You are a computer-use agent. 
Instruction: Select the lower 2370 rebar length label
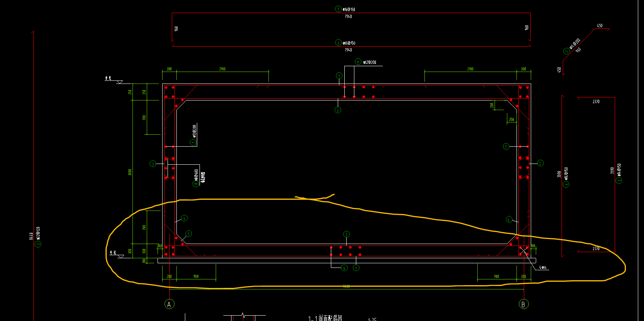click(x=596, y=249)
